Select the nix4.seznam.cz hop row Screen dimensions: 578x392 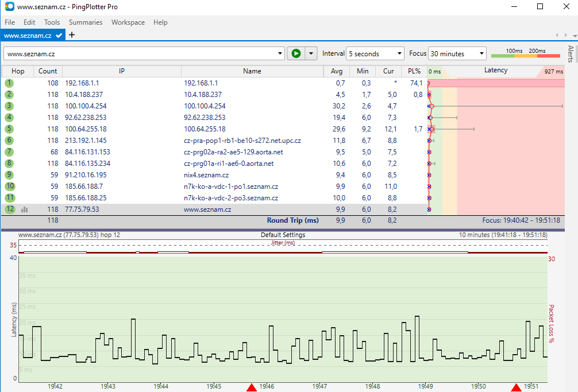(206, 175)
